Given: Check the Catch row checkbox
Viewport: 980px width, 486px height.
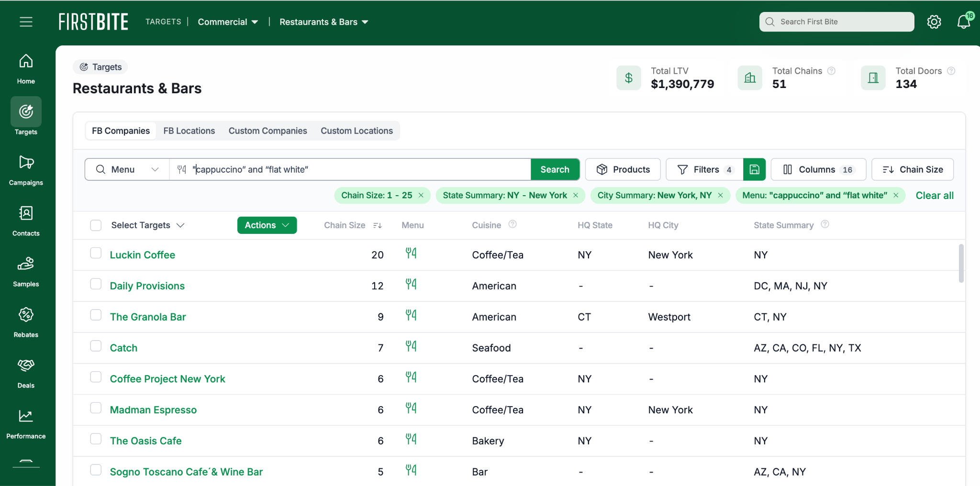Looking at the screenshot, I should click(x=96, y=346).
